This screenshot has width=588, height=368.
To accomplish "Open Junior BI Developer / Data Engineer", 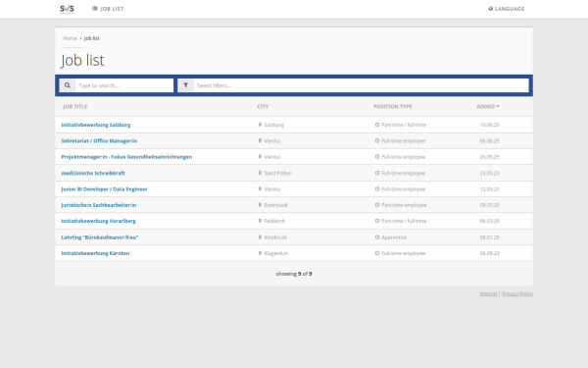I will [104, 189].
